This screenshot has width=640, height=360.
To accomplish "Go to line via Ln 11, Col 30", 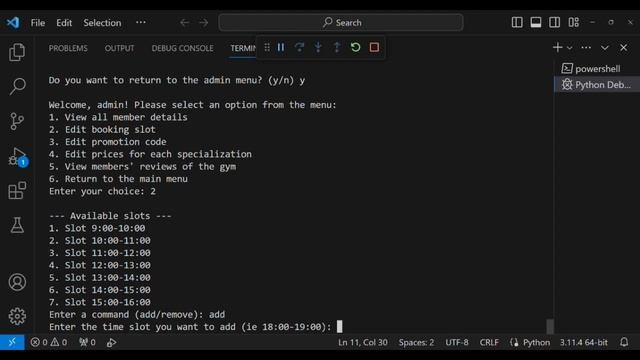I will [x=362, y=342].
